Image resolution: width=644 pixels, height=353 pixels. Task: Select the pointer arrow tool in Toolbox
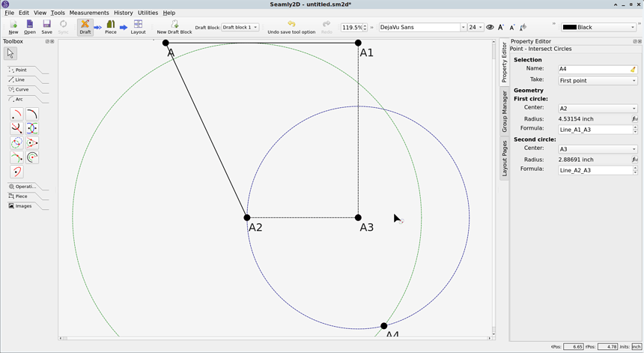click(10, 53)
